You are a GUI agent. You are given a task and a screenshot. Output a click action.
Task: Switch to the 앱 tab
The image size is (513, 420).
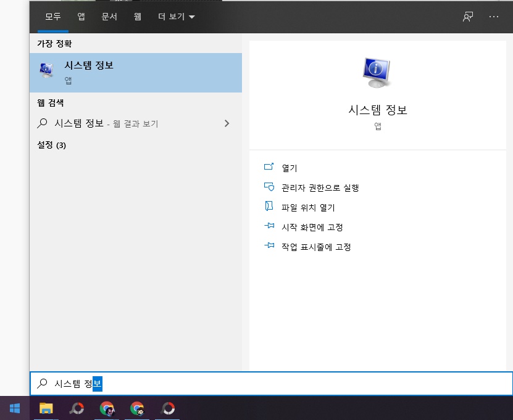point(81,17)
